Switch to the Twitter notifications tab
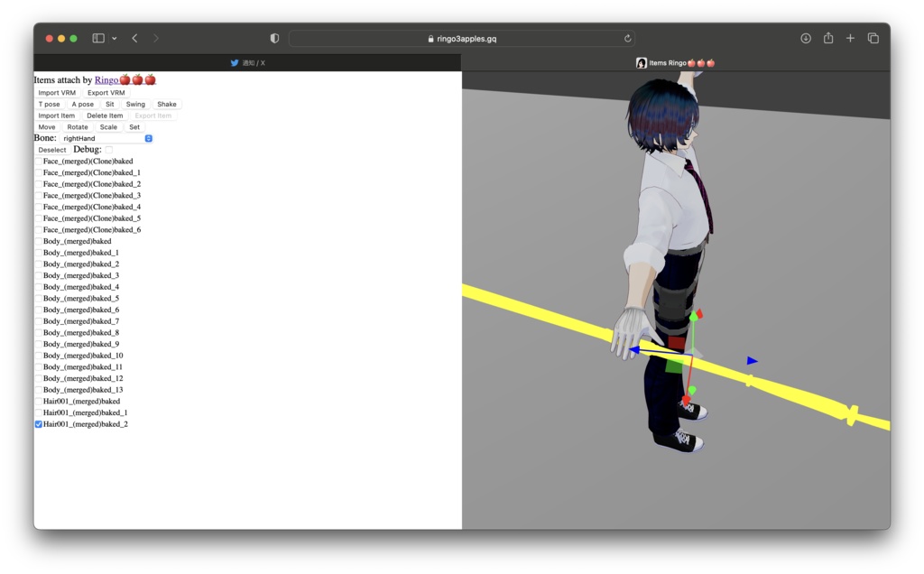This screenshot has height=574, width=924. [247, 63]
